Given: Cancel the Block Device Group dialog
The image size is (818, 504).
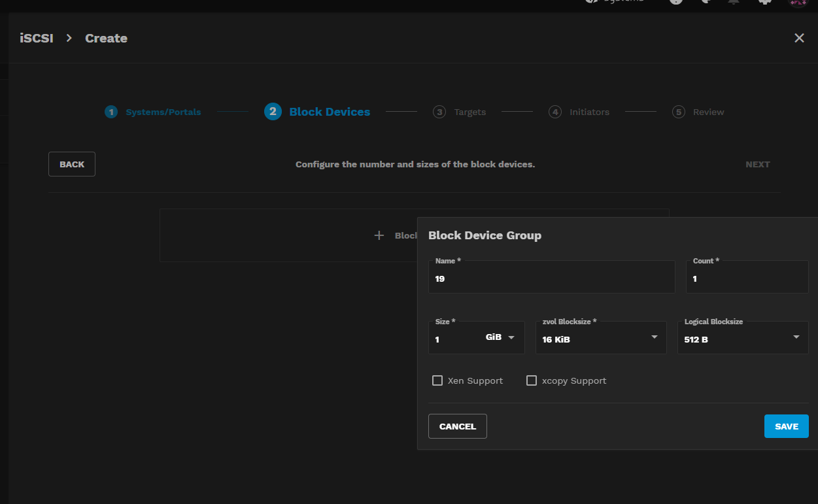Looking at the screenshot, I should (x=458, y=426).
